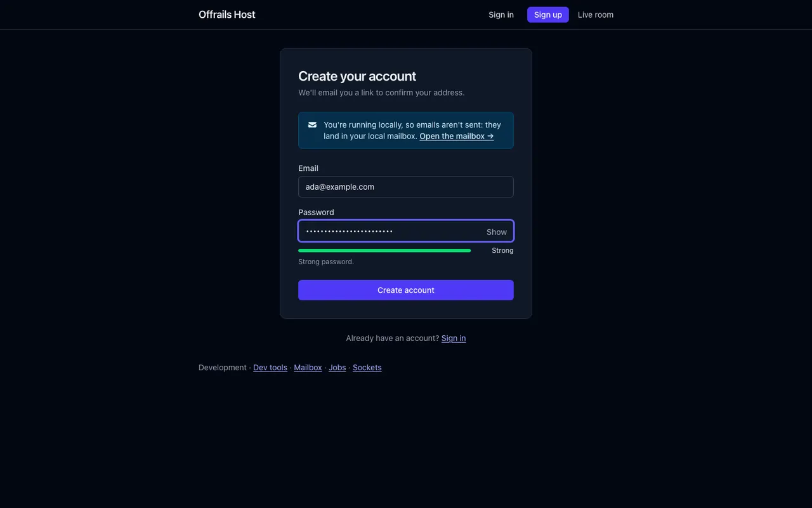Click the 'We'll email you a link' subtitle

[381, 93]
